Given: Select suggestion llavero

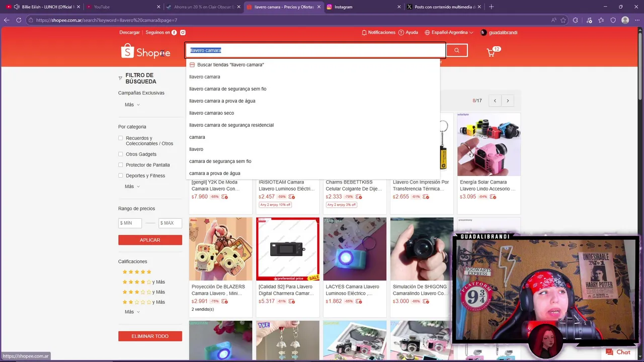Looking at the screenshot, I should [313, 149].
